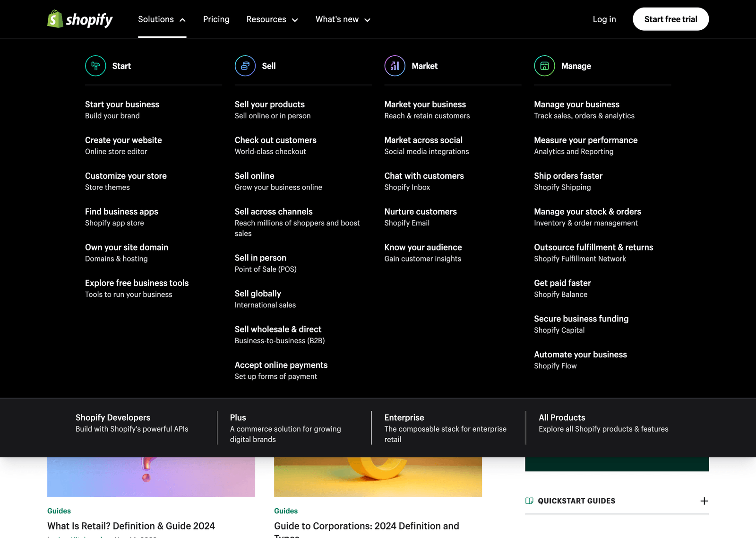Click the Manage column heading
The height and width of the screenshot is (538, 756).
tap(576, 66)
